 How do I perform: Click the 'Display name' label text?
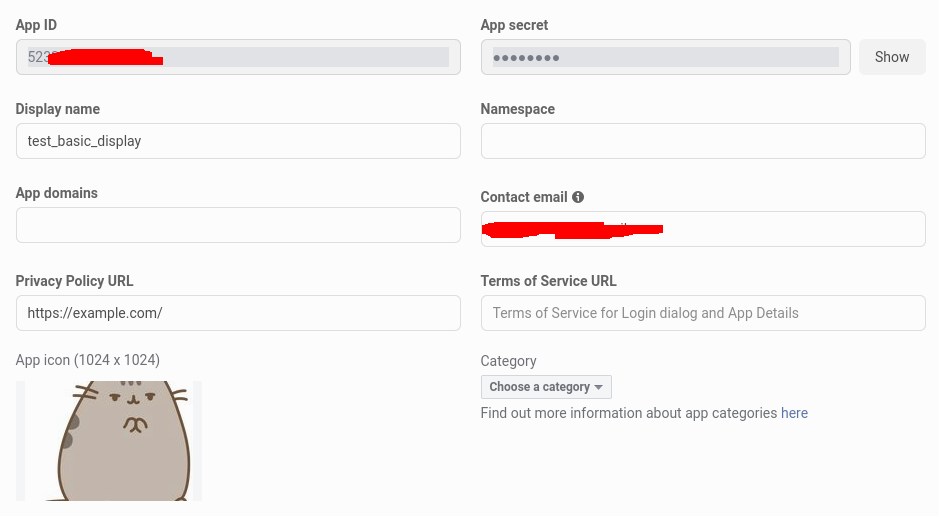[x=58, y=109]
